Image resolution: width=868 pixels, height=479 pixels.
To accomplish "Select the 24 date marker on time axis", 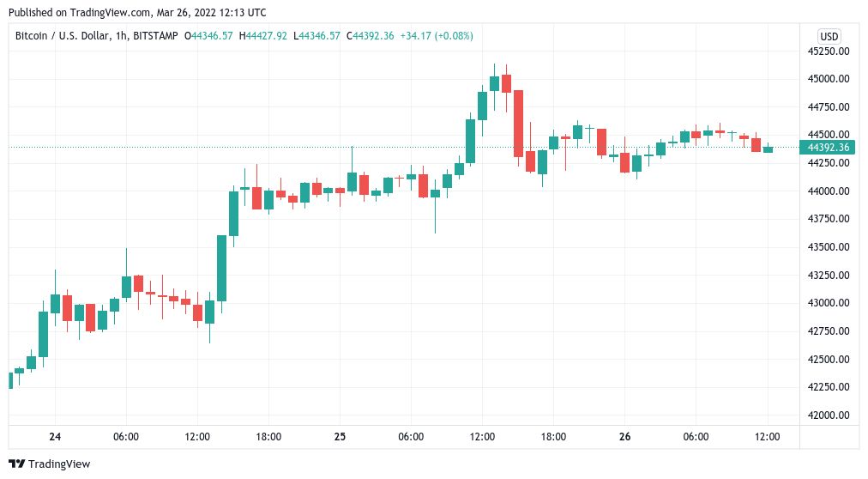I will click(55, 437).
